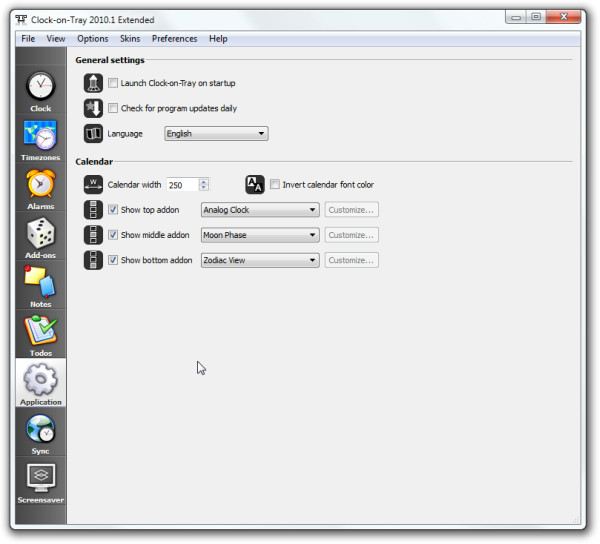This screenshot has height=544, width=600.
Task: Open the Options menu
Action: pos(93,39)
